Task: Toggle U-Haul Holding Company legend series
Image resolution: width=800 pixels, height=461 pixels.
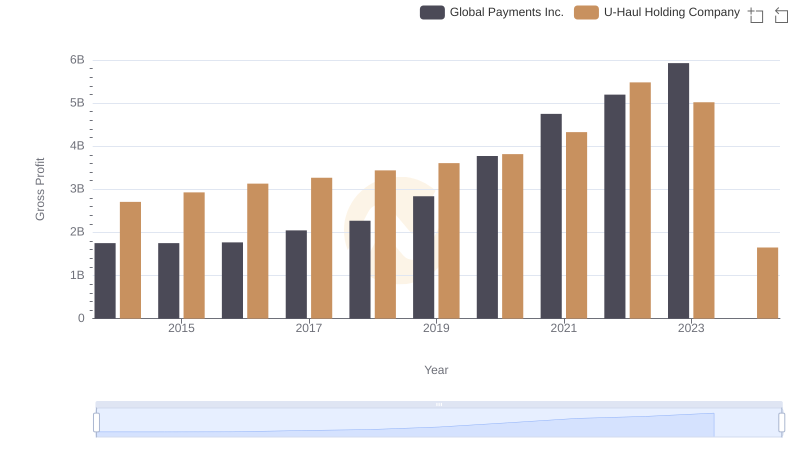Action: click(x=657, y=12)
